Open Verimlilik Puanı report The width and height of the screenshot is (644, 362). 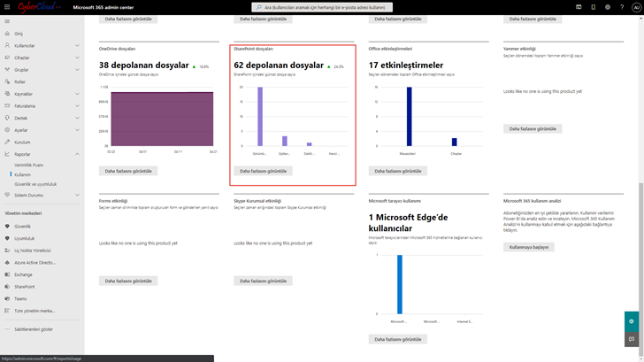point(28,166)
